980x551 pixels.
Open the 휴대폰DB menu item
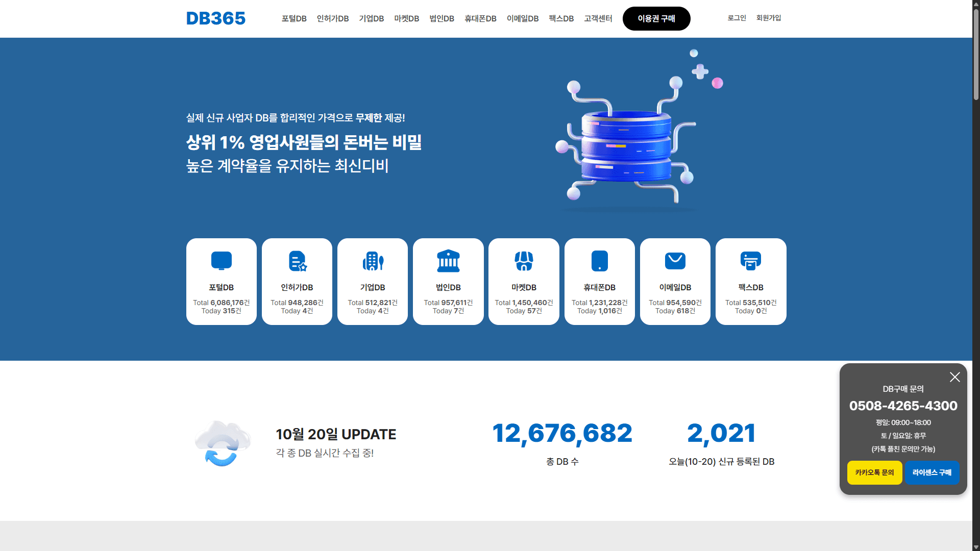(x=480, y=18)
